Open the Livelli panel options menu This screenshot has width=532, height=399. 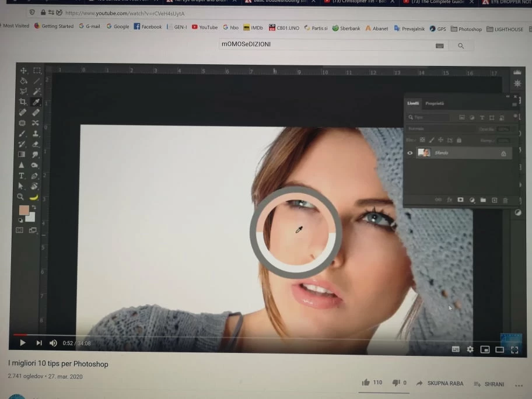coord(514,104)
